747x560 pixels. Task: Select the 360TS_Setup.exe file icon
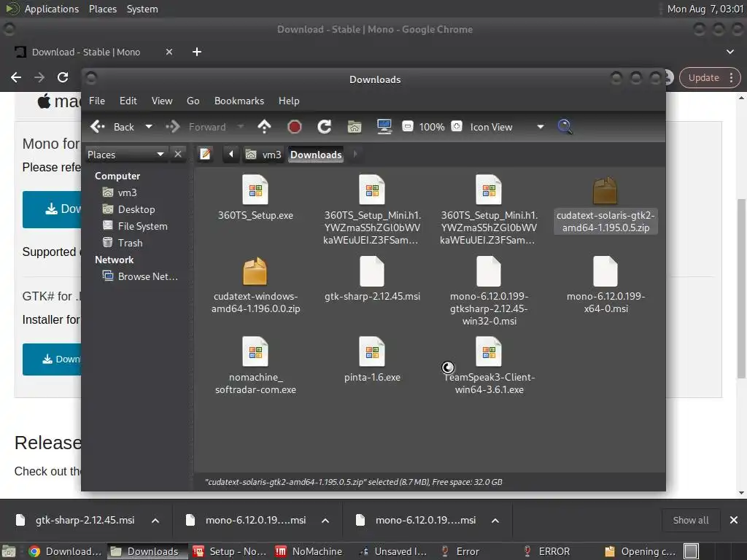(x=255, y=190)
